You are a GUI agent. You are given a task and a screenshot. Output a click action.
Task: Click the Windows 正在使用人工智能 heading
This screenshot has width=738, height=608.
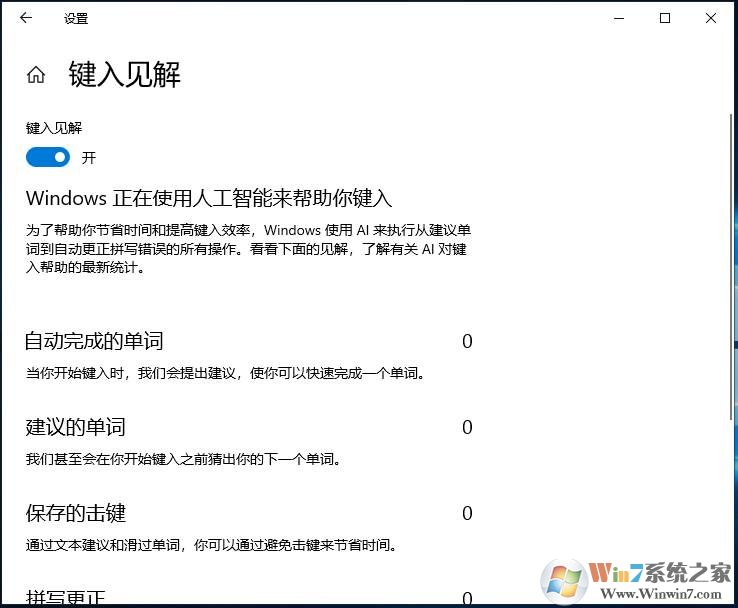tap(209, 197)
